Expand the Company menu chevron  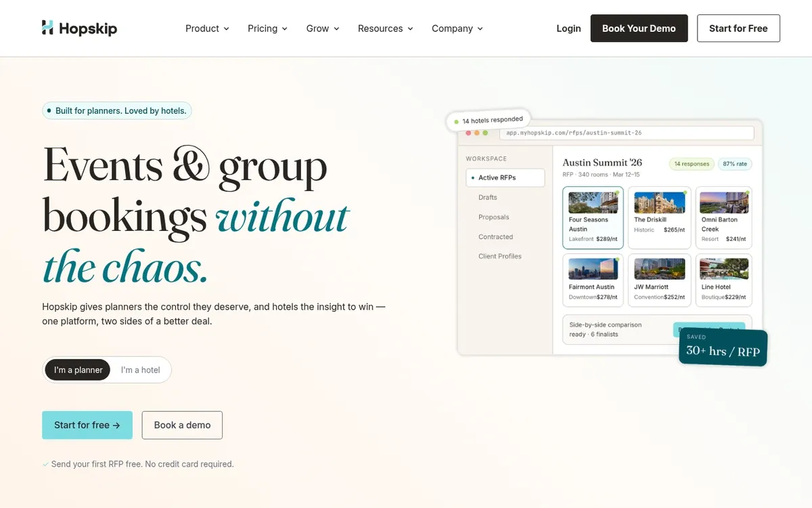480,28
